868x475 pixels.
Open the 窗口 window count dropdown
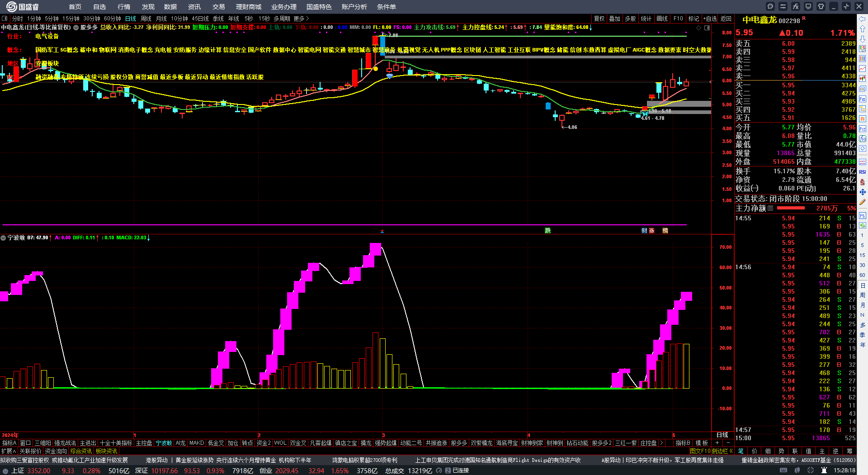pos(25,443)
